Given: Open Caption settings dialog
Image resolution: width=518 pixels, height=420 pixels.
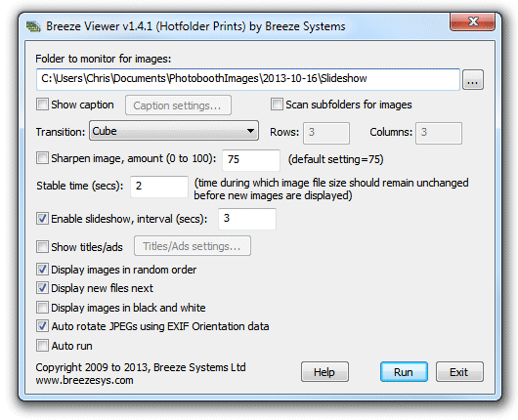Looking at the screenshot, I should (178, 105).
